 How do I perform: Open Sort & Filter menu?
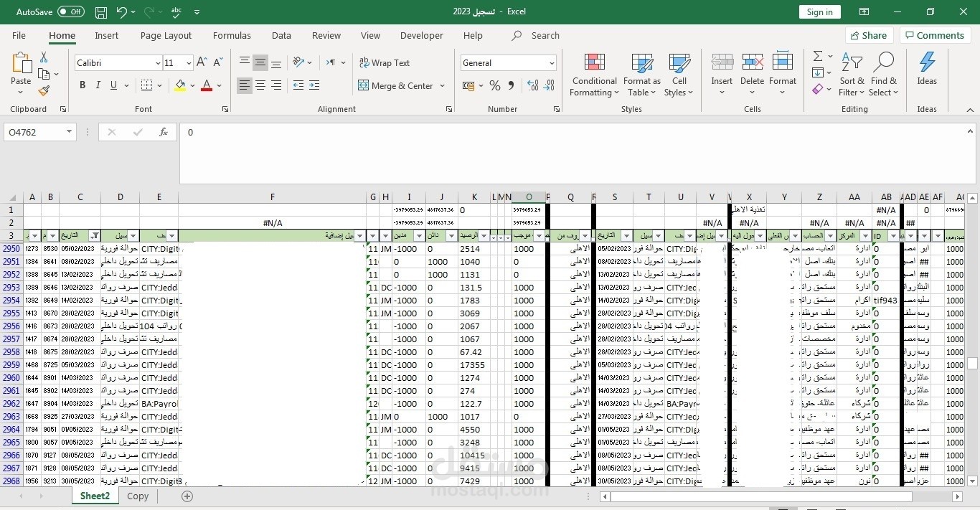(852, 75)
